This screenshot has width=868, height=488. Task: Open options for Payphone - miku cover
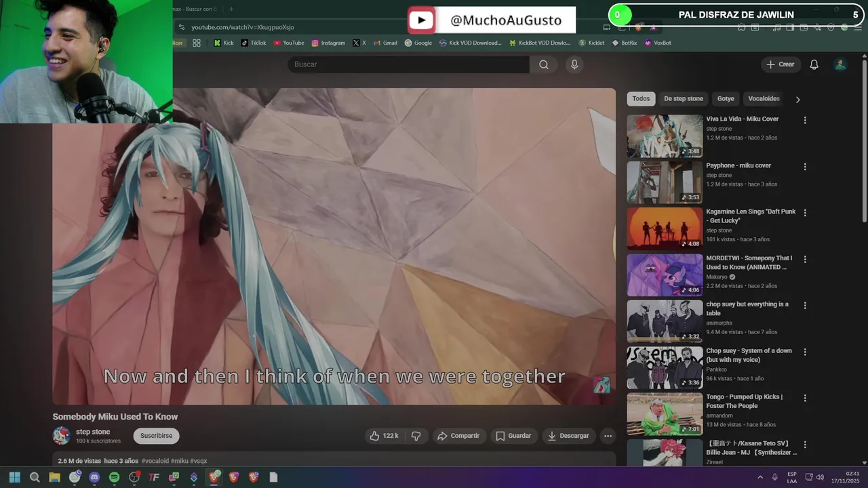(805, 167)
